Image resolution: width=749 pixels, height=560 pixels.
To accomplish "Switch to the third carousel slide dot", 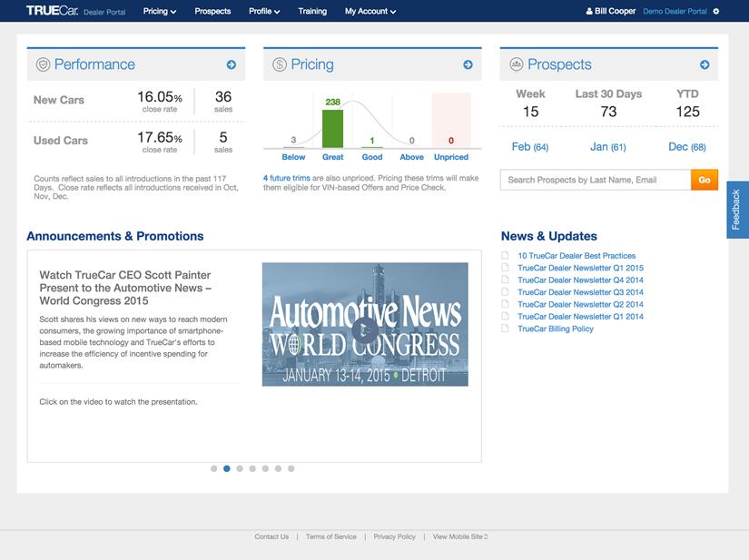I will coord(240,469).
